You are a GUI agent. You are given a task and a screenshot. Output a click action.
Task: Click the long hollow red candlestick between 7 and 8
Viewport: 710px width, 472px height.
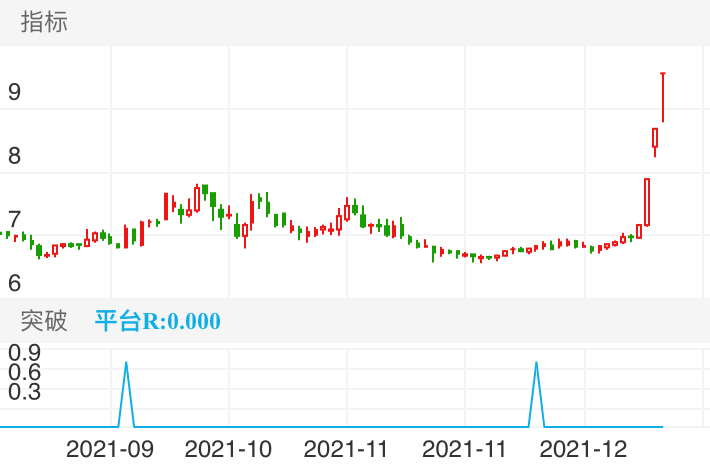(647, 202)
